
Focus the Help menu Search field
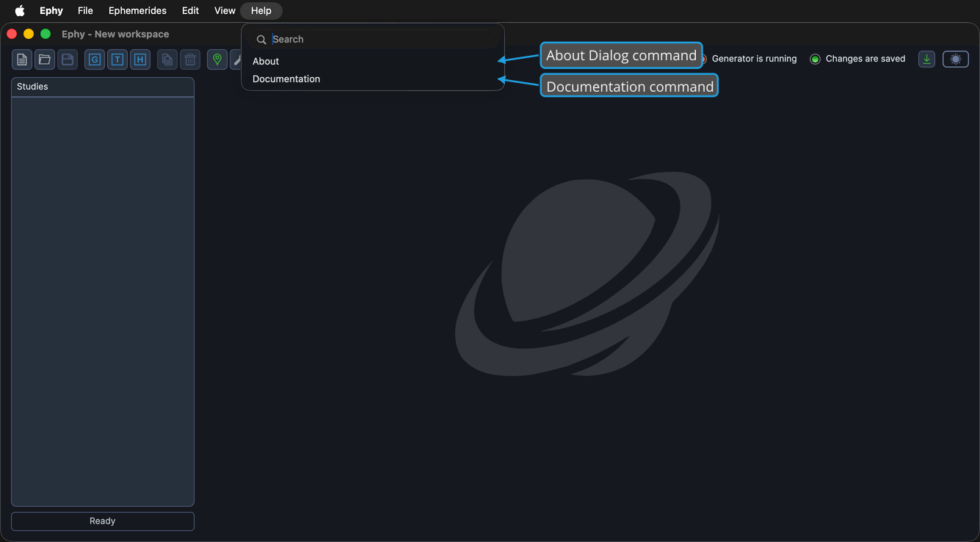[x=373, y=39]
